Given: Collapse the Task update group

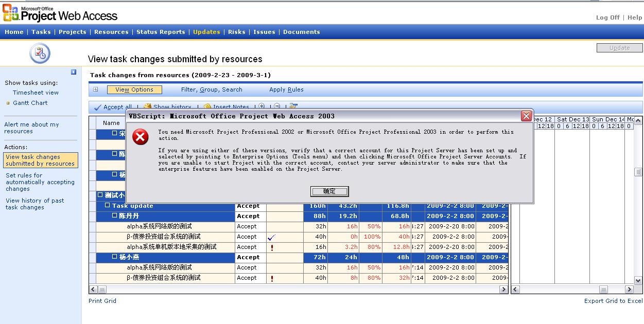Looking at the screenshot, I should point(108,206).
